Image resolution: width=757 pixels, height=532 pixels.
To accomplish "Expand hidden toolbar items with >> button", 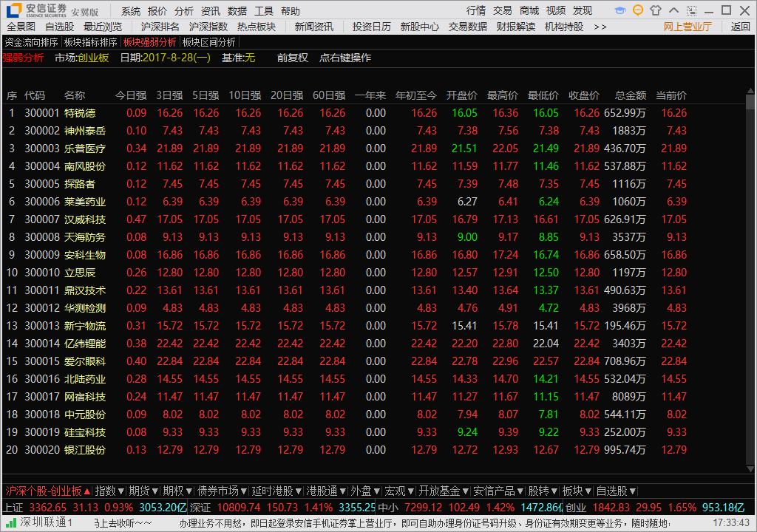I will point(600,27).
